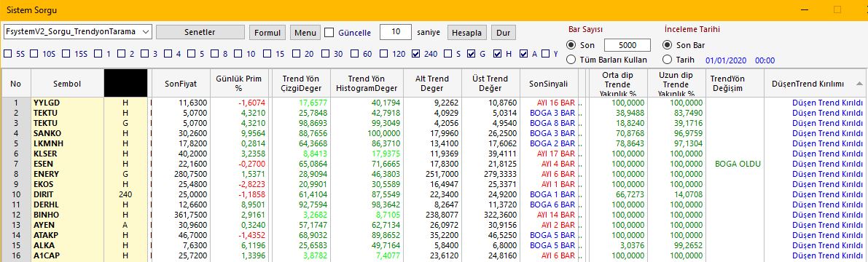Select the BINHO symbol cell

(67, 215)
